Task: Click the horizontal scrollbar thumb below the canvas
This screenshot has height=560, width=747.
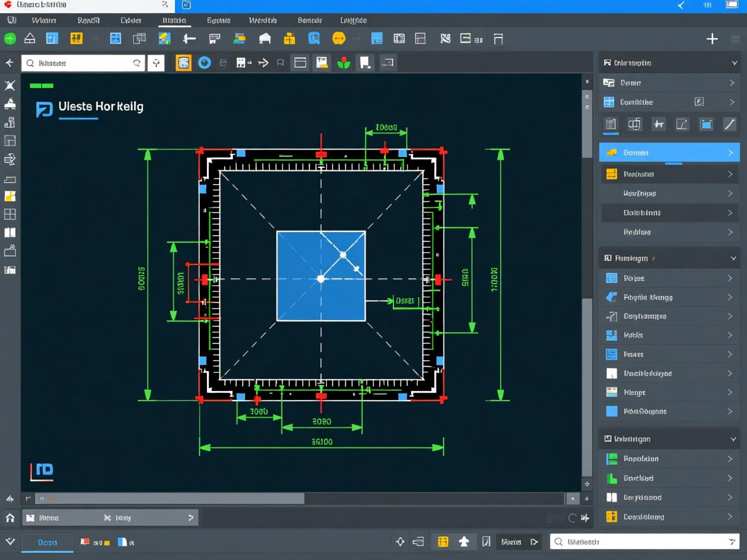Action: (169, 498)
